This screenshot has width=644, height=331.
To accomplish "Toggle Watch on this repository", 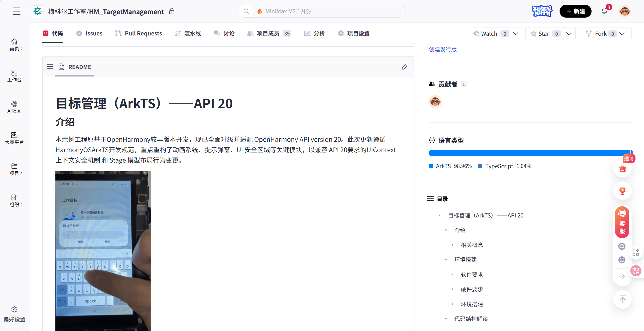I will click(489, 34).
